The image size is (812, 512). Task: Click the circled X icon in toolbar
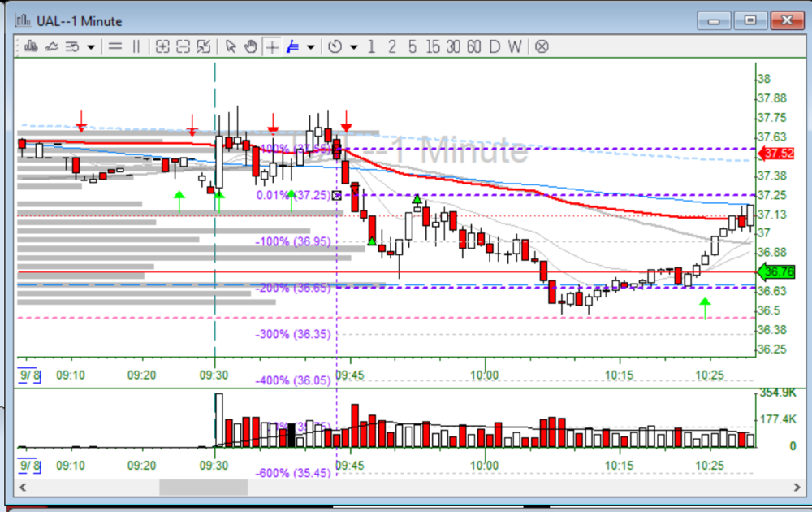(542, 46)
